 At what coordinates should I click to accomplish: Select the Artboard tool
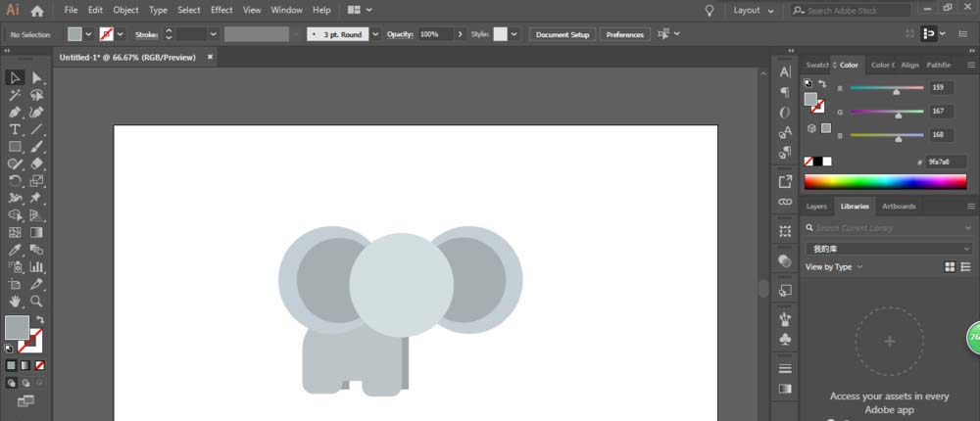point(15,284)
